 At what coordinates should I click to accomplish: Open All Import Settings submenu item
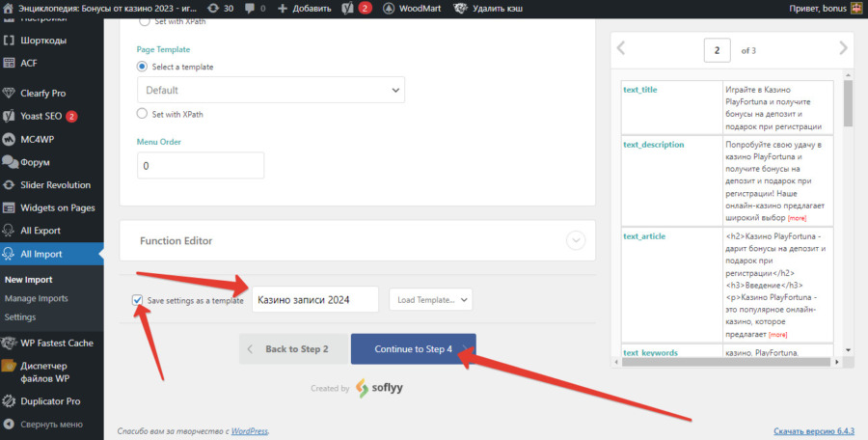pos(20,317)
